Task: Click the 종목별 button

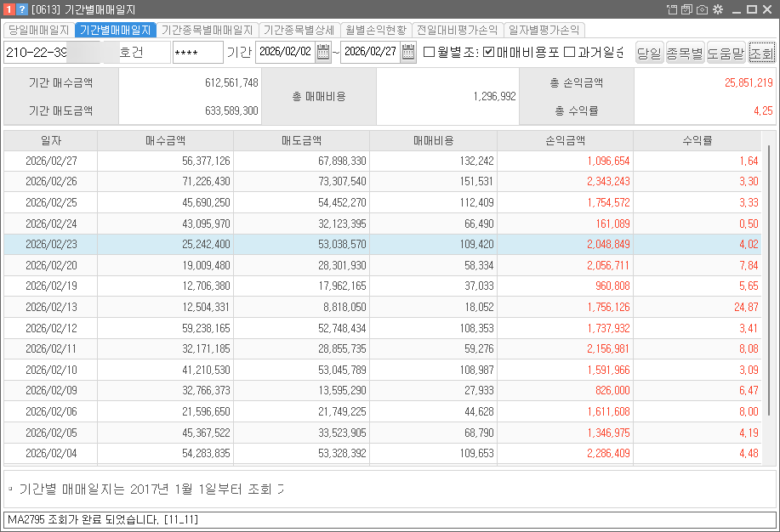Action: [x=684, y=53]
